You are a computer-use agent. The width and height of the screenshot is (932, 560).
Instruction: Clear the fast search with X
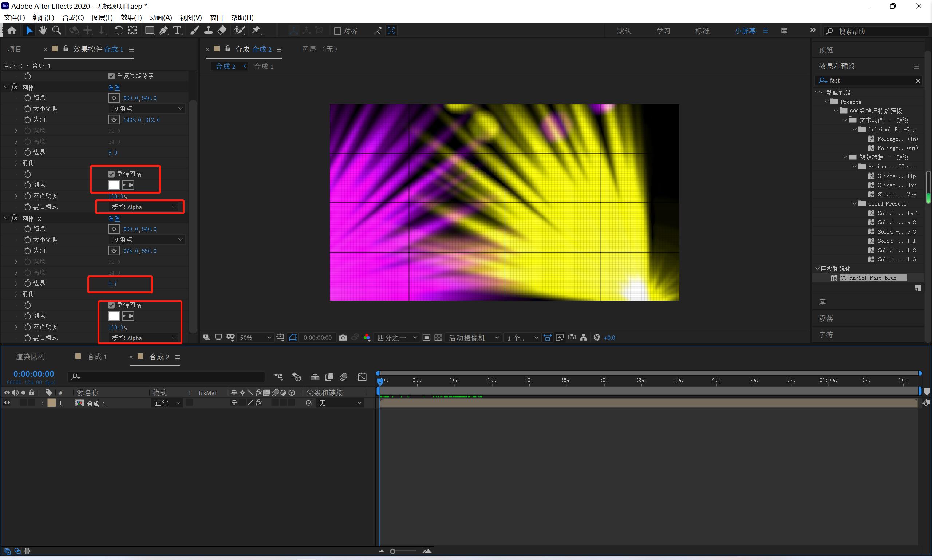(918, 81)
